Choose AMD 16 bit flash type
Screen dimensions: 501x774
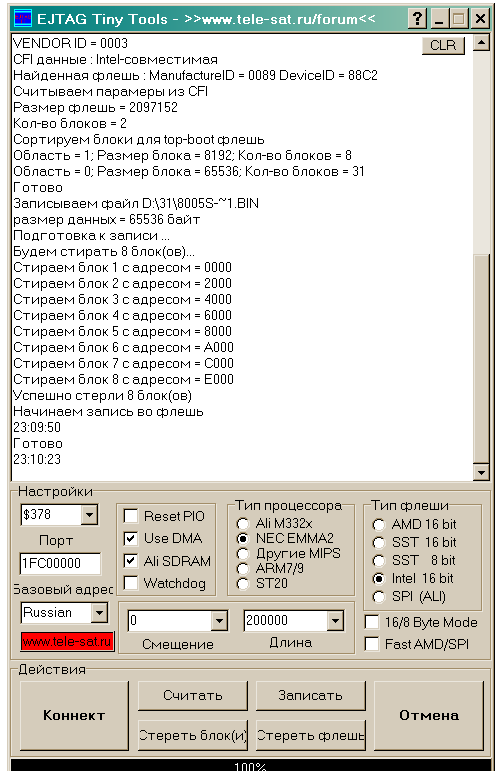coord(379,525)
